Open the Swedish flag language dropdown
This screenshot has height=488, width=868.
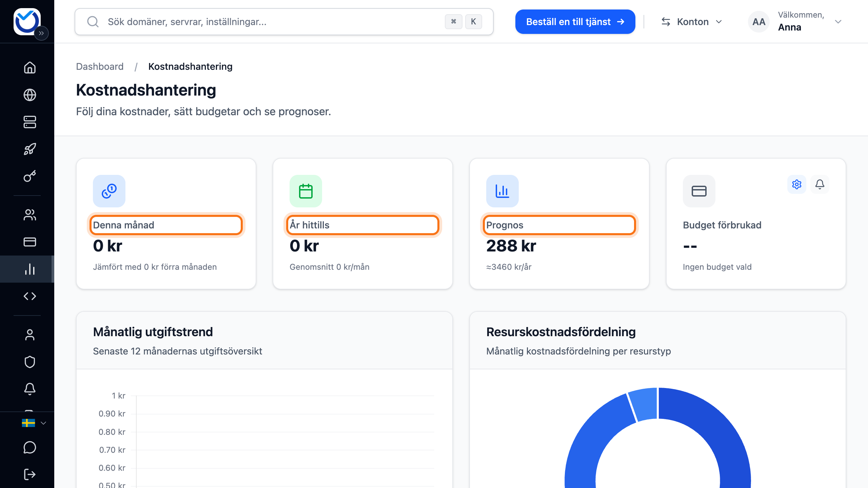click(34, 423)
